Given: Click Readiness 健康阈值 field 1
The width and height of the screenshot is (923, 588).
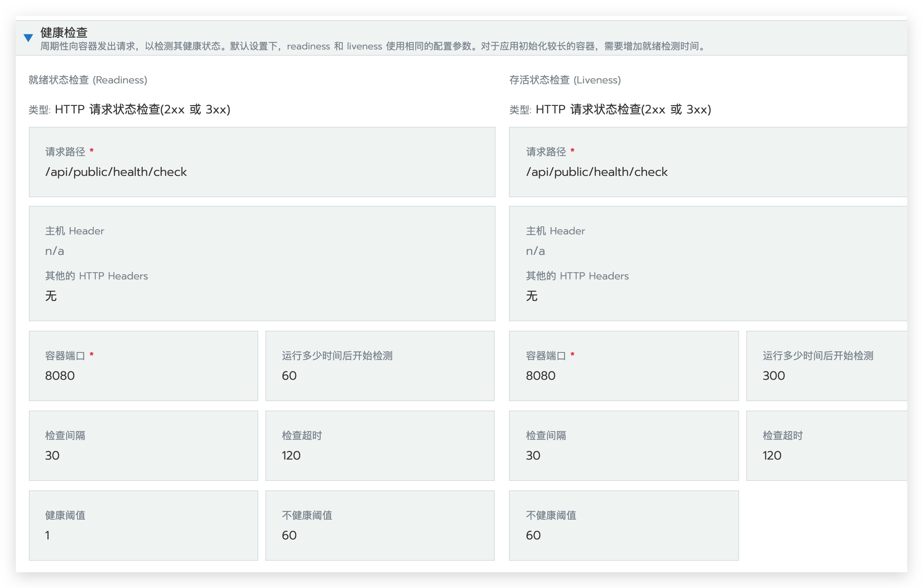Looking at the screenshot, I should [47, 535].
